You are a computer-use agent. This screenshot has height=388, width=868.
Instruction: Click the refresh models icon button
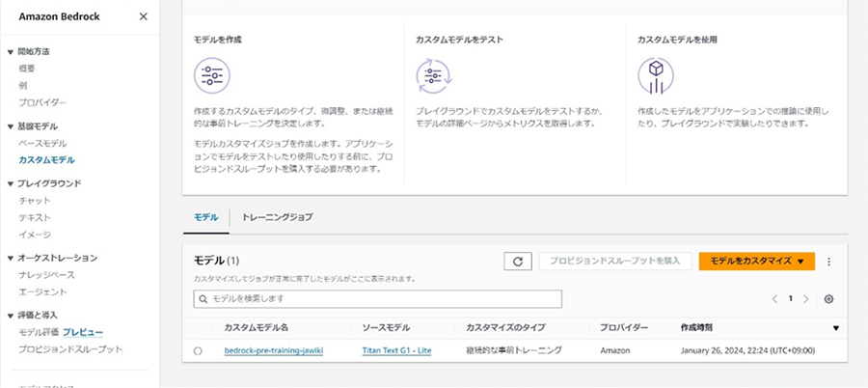tap(518, 262)
